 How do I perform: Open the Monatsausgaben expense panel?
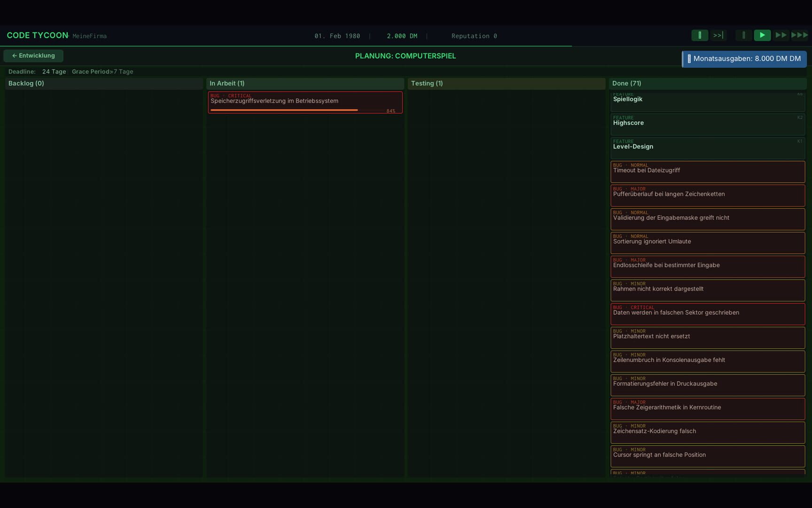[x=744, y=58]
